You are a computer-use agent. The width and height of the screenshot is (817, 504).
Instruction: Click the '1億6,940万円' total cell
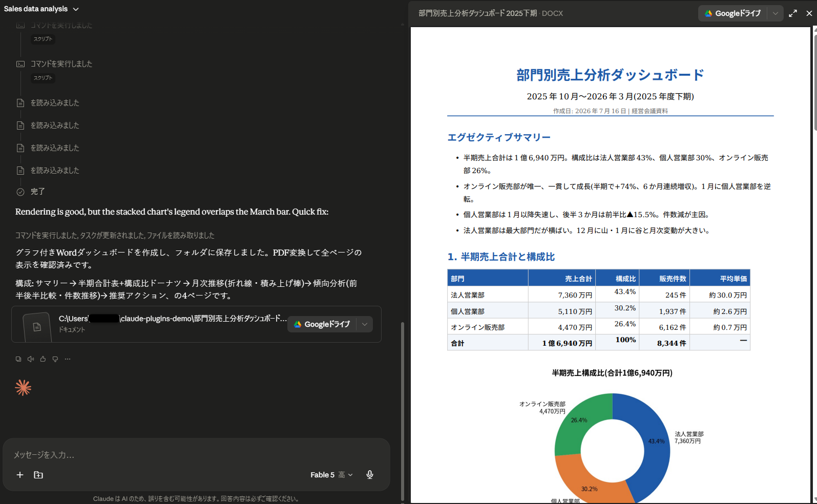pos(567,343)
